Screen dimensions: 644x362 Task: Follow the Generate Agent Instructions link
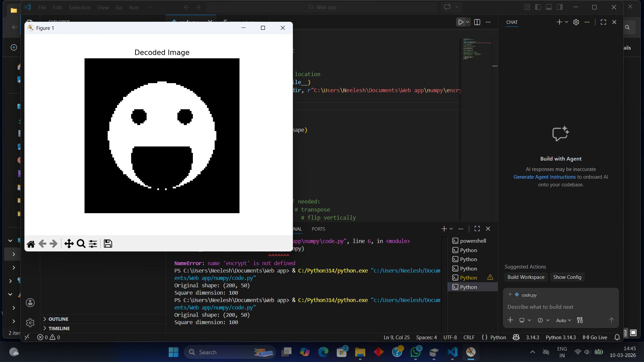pos(544,177)
